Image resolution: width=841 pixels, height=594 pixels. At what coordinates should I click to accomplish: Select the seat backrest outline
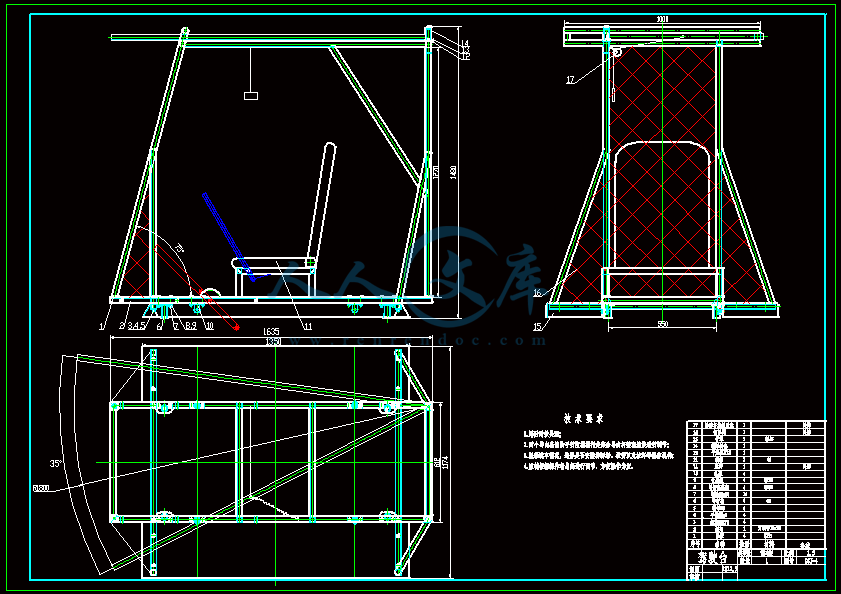(322, 204)
